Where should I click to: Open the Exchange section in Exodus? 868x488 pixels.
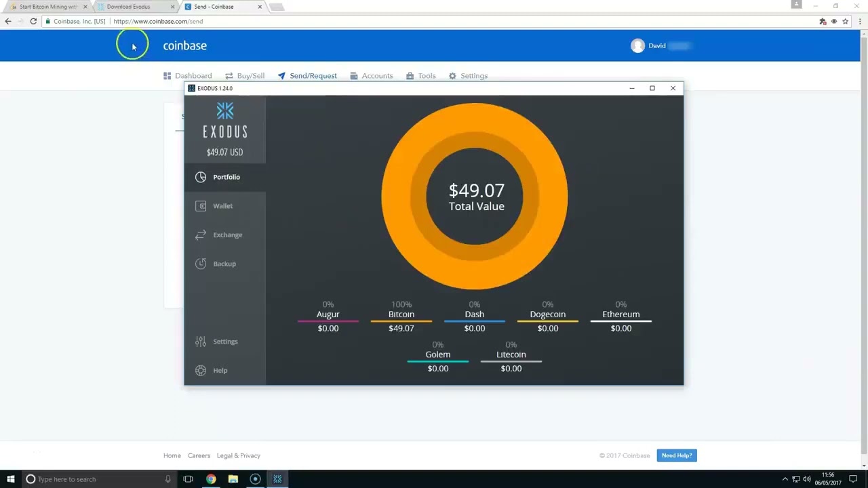[x=224, y=235]
